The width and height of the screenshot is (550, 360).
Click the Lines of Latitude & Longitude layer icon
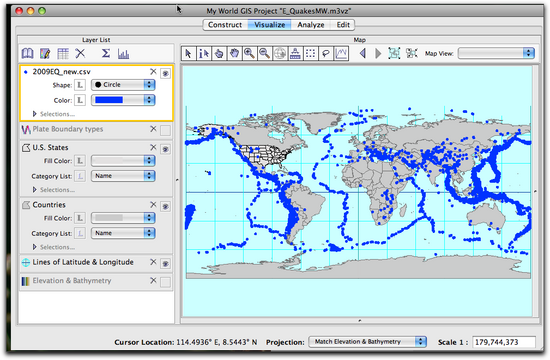point(26,262)
